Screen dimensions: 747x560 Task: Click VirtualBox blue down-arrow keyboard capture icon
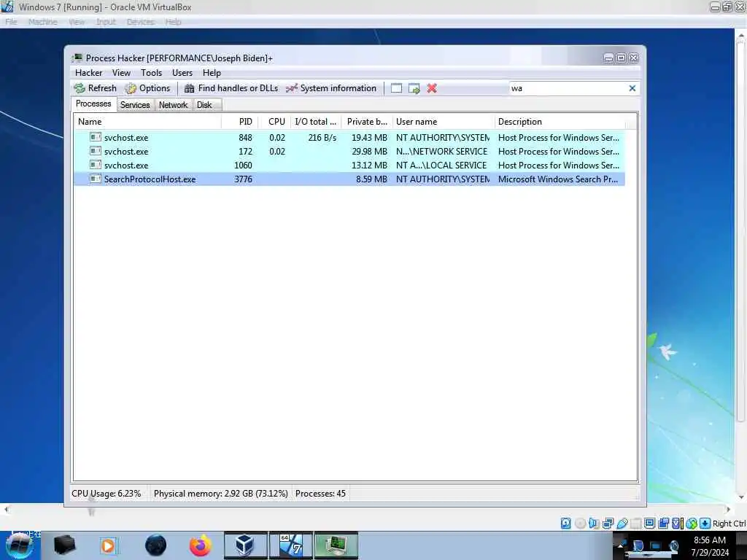705,524
